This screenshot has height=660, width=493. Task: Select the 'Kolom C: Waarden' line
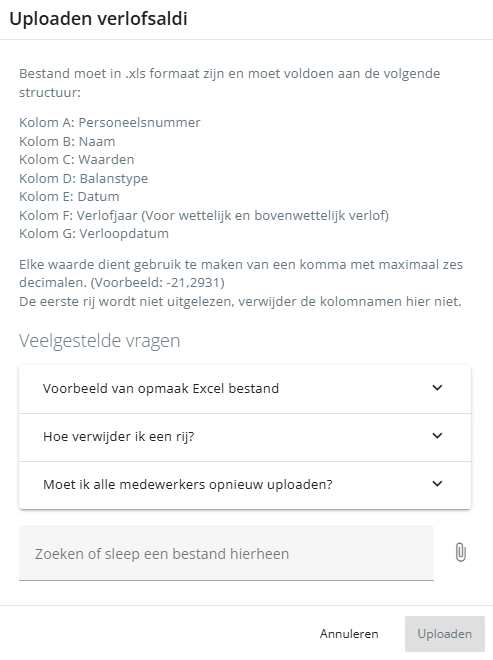pyautogui.click(x=77, y=160)
